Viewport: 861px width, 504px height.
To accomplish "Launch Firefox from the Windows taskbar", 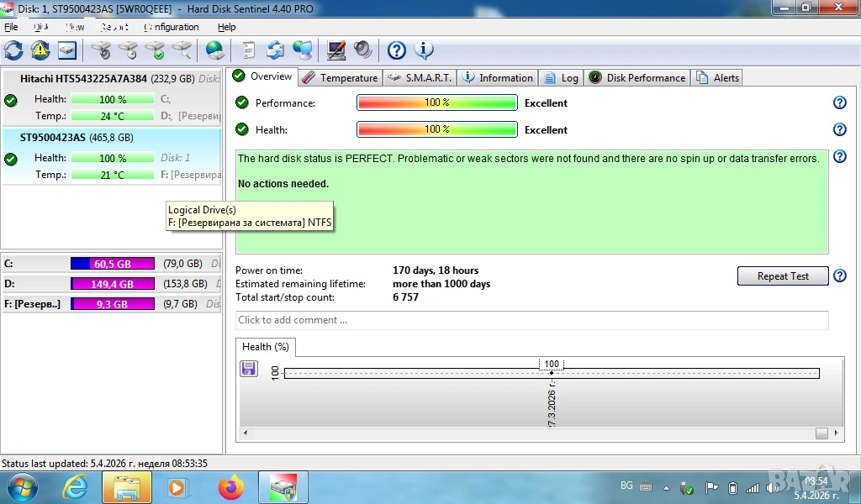I will pyautogui.click(x=230, y=487).
